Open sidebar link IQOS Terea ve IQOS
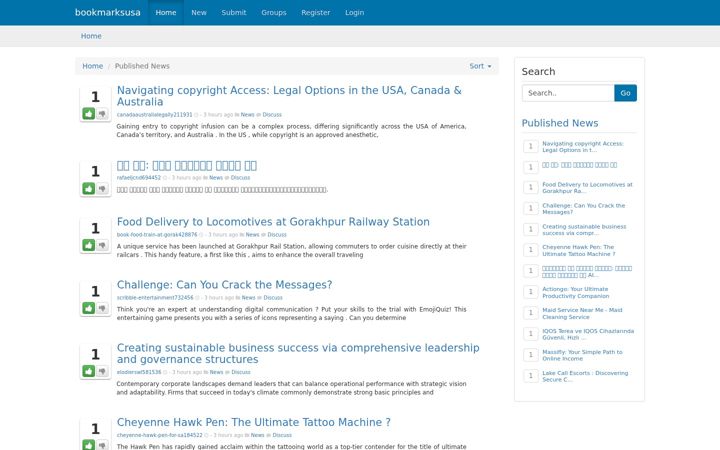The width and height of the screenshot is (720, 450). pos(588,334)
